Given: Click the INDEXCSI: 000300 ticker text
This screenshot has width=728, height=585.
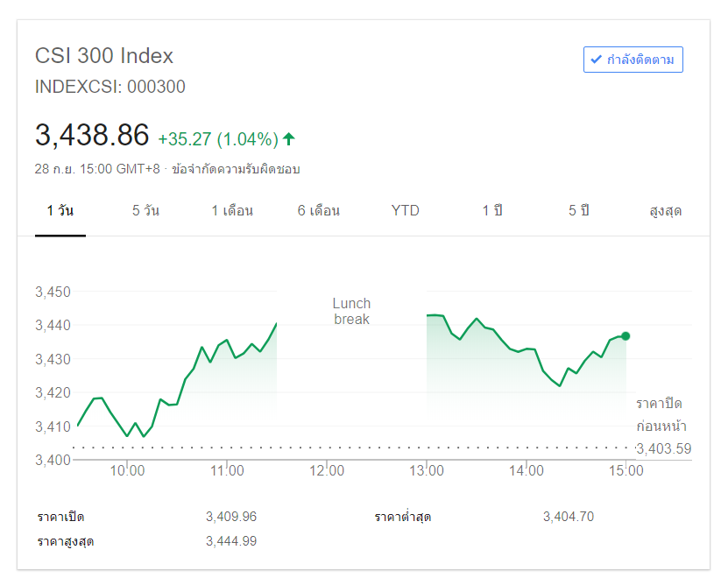Looking at the screenshot, I should pos(110,87).
